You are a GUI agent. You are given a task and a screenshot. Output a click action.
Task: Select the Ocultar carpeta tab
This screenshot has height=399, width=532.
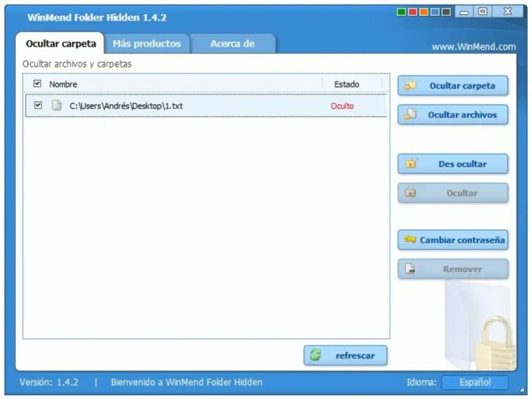tap(61, 44)
